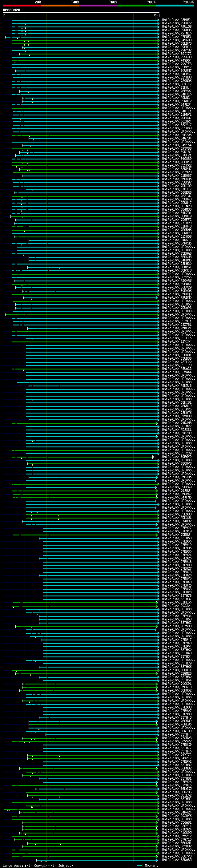
Task: Open UniRef100_C7E947 entry
Action: [177, 640]
